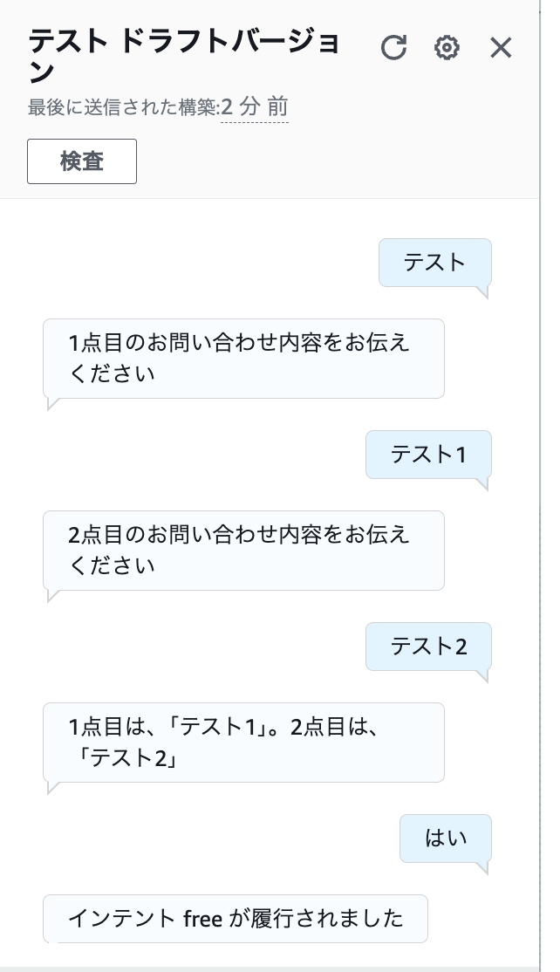This screenshot has height=972, width=560.
Task: Select the "テスト1" user message bubble
Action: click(428, 455)
